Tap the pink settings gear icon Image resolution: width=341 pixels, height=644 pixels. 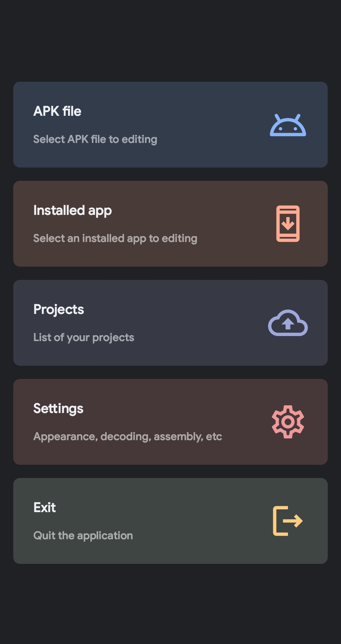[x=288, y=422]
